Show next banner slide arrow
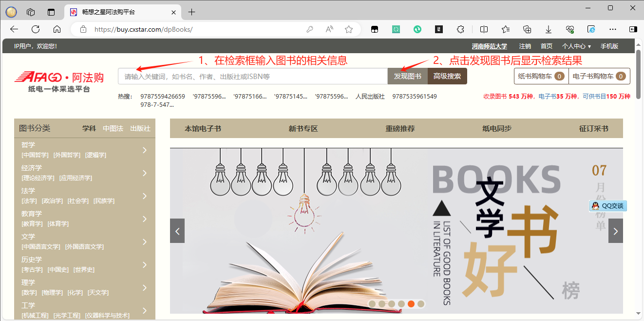This screenshot has width=644, height=321. coord(615,231)
